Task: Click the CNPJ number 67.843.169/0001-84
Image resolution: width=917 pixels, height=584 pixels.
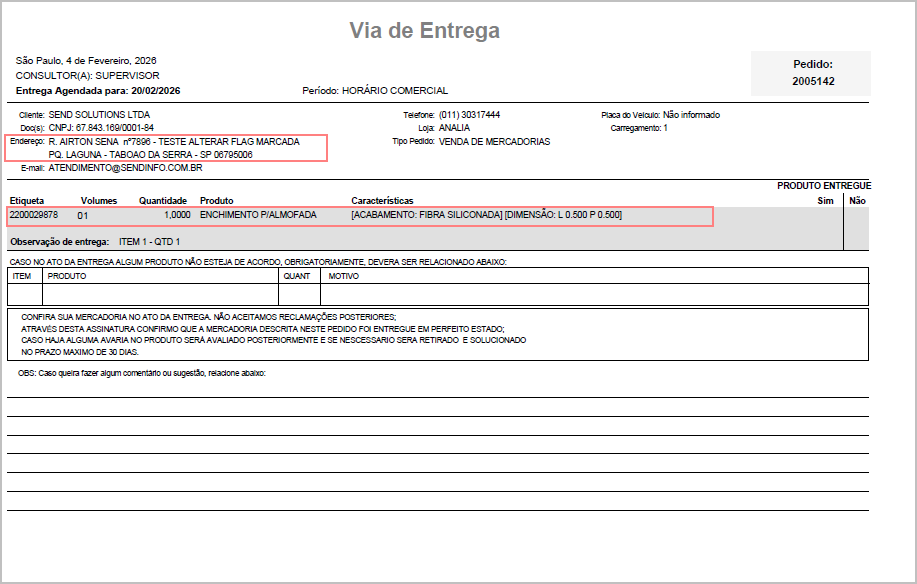Action: 101,128
